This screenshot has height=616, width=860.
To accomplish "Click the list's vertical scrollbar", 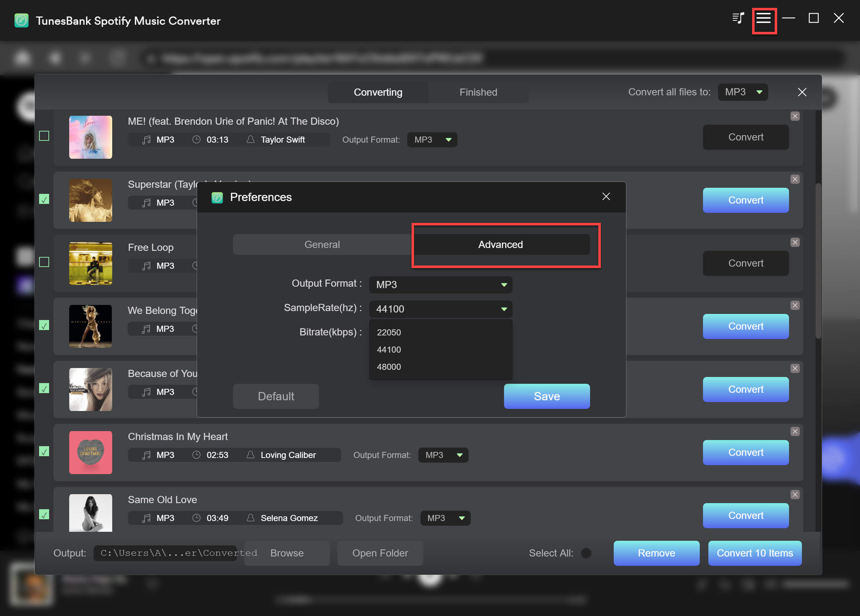I will [818, 262].
